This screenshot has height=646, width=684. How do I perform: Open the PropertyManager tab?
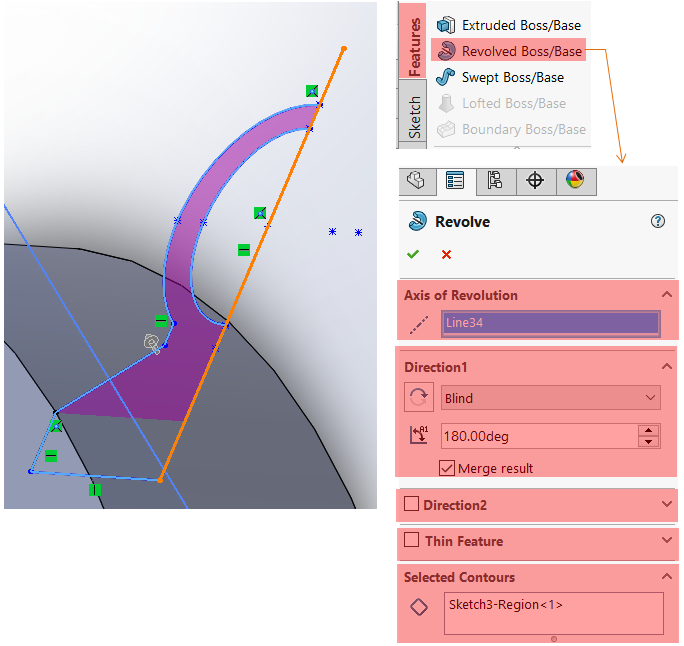pos(455,181)
